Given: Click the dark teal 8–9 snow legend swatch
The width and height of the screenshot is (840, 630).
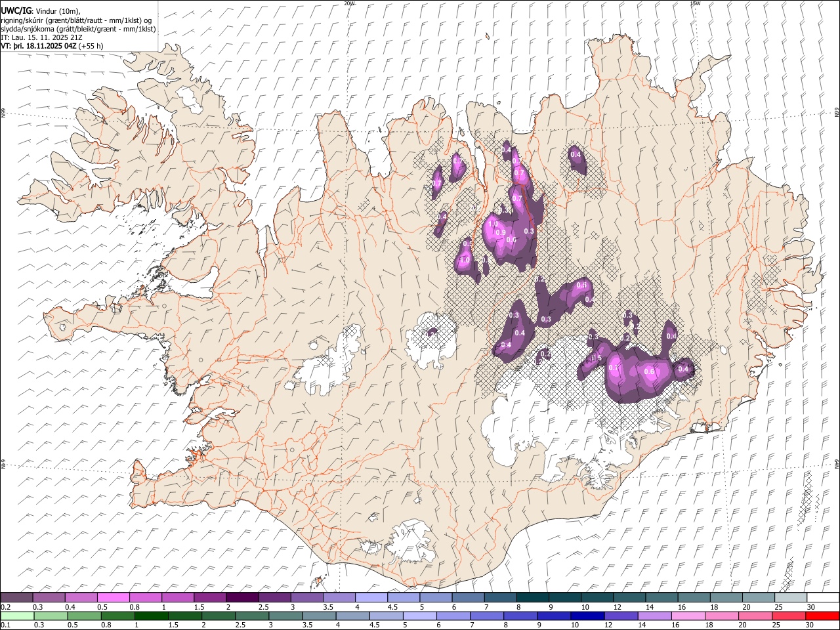Looking at the screenshot, I should click(x=532, y=597).
